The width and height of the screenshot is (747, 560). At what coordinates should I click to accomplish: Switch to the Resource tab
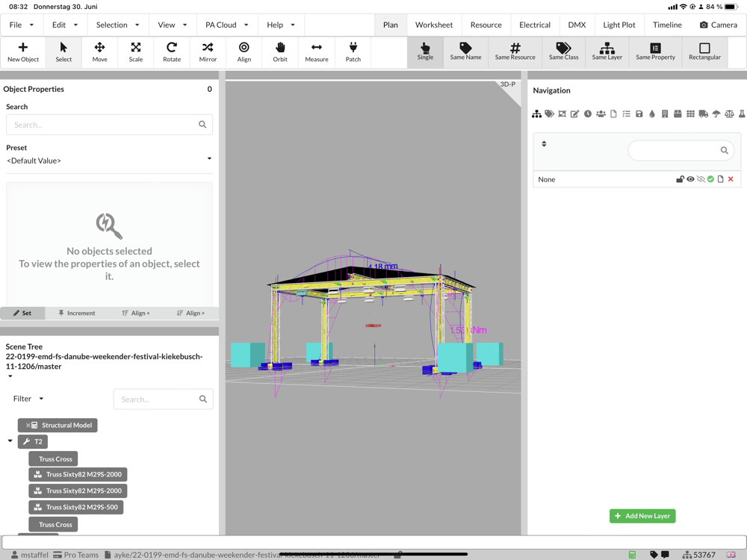tap(486, 25)
